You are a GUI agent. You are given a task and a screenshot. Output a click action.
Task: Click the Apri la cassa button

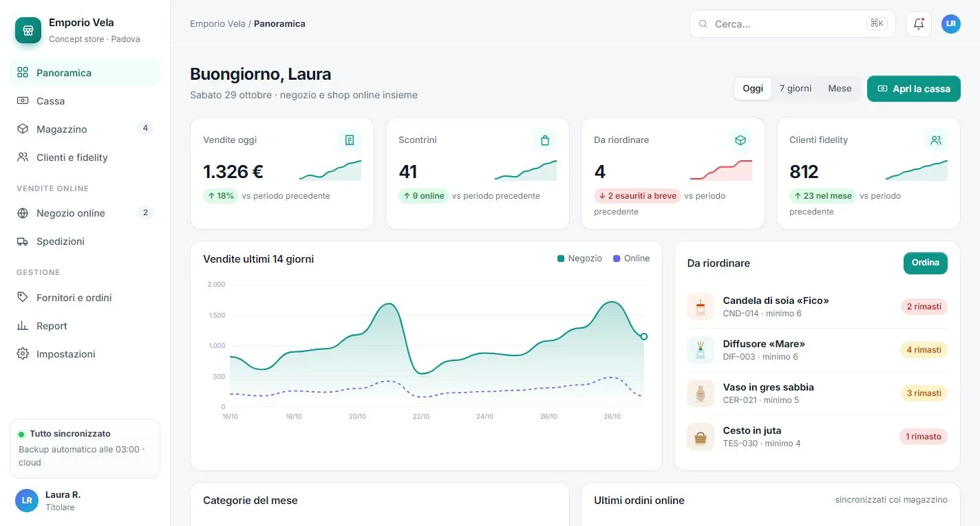(914, 89)
